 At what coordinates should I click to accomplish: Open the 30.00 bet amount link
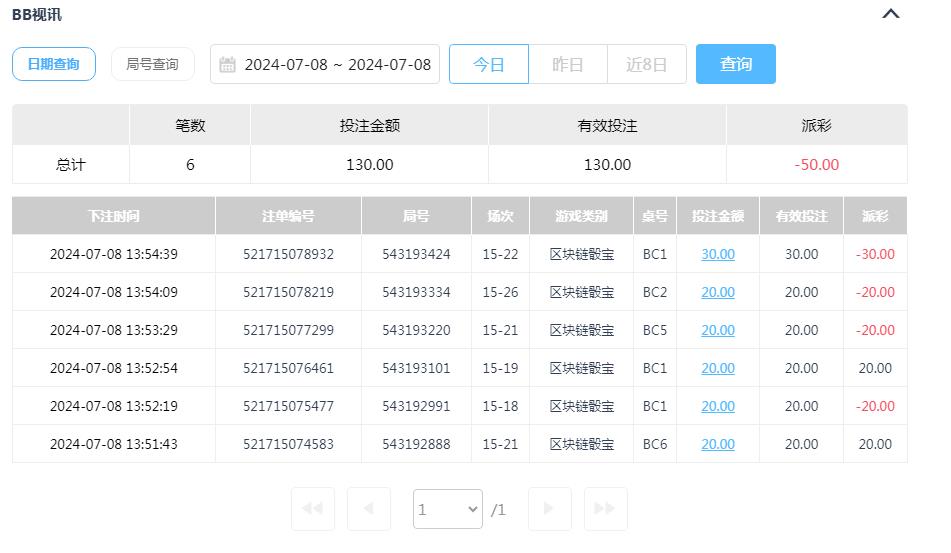tap(718, 254)
